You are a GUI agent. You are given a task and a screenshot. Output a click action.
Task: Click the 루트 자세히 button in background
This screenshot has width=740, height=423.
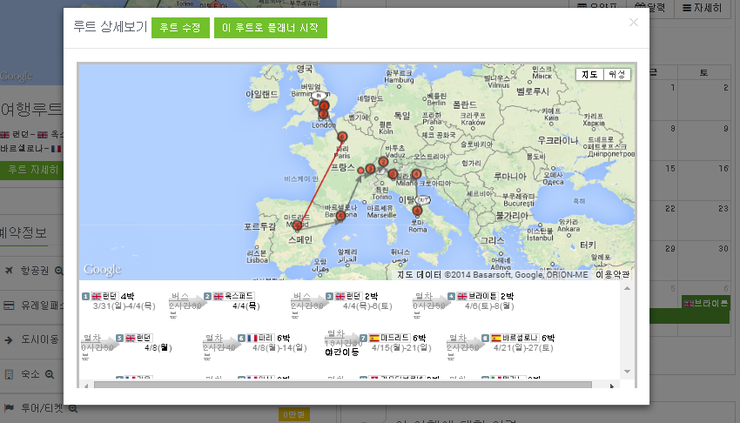click(32, 169)
